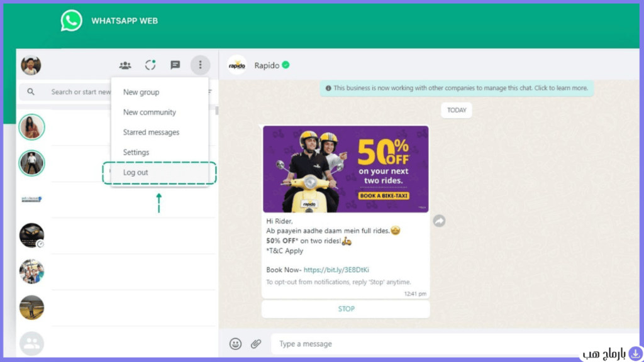
Task: Open chat with group photo avatar
Action: (x=31, y=271)
